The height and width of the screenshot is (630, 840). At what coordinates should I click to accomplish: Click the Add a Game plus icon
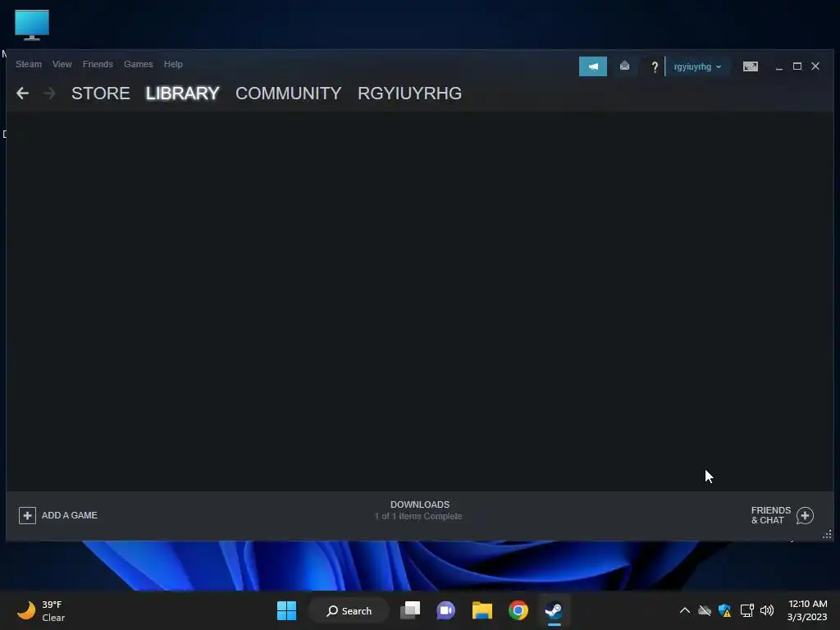coord(27,515)
